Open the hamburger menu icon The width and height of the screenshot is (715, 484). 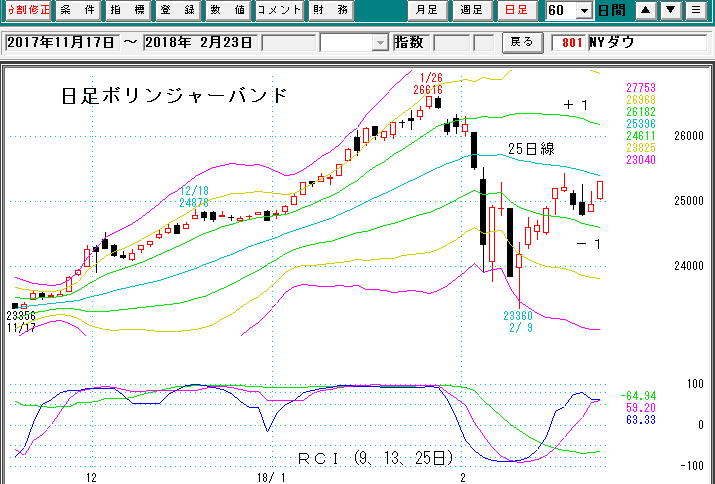pyautogui.click(x=696, y=11)
